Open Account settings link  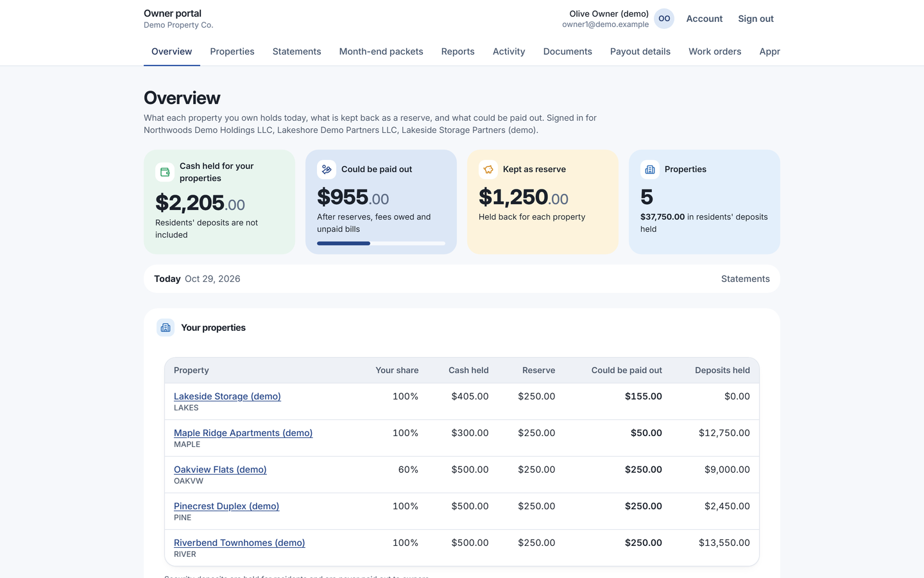[705, 19]
